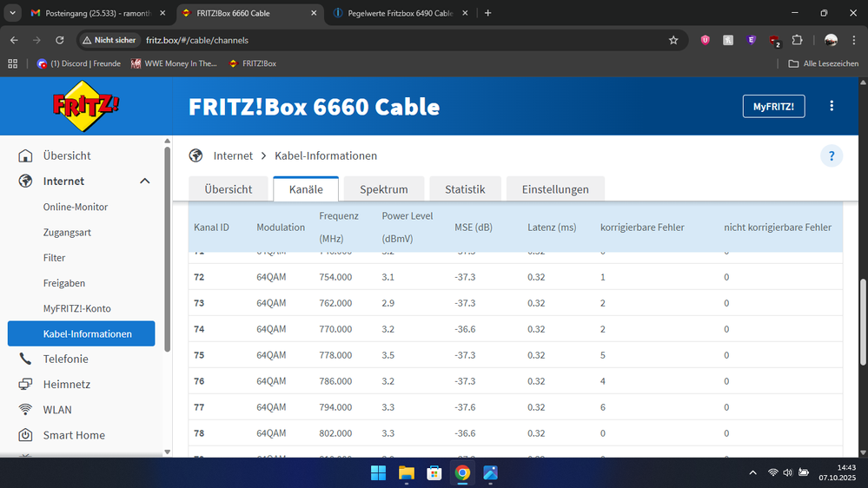Click Nicht sicher security indicator
This screenshot has height=488, width=868.
[109, 40]
